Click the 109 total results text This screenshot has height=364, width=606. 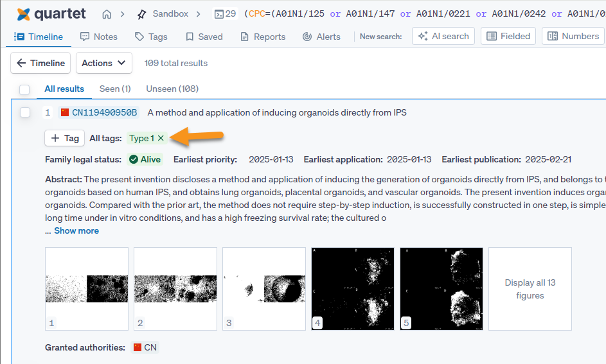click(x=176, y=63)
